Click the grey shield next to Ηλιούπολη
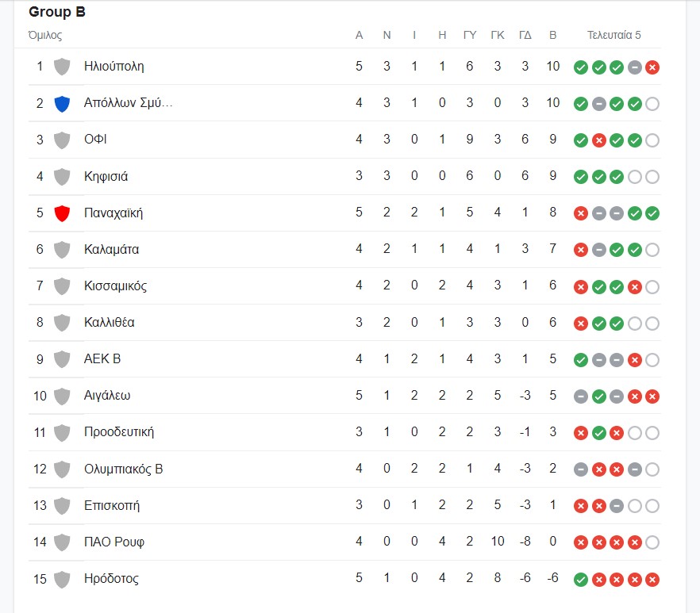700x613 pixels. (x=62, y=67)
